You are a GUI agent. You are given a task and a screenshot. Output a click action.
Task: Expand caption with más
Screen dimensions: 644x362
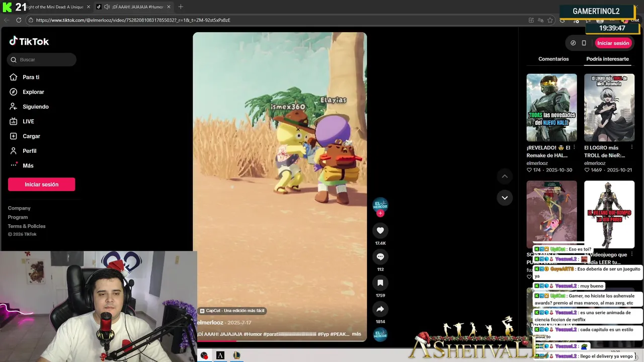(356, 334)
